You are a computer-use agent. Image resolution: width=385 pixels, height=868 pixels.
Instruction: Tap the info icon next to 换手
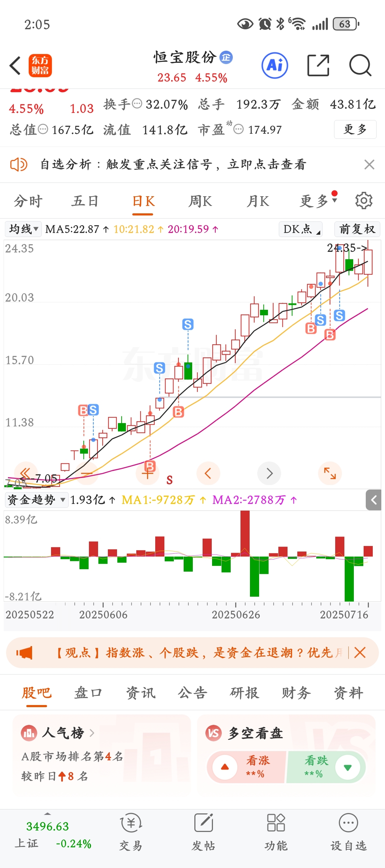coord(137,103)
